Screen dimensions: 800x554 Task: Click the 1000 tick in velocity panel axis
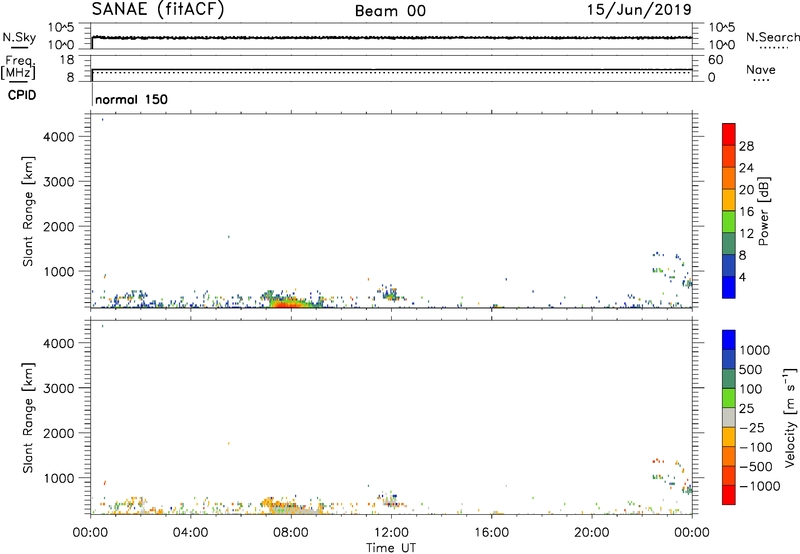pos(59,478)
